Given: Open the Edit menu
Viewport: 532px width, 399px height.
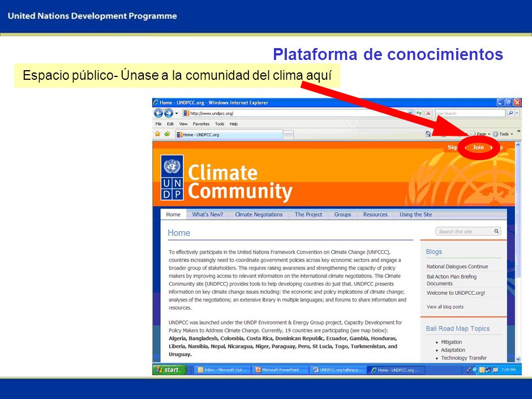Looking at the screenshot, I should coord(170,124).
